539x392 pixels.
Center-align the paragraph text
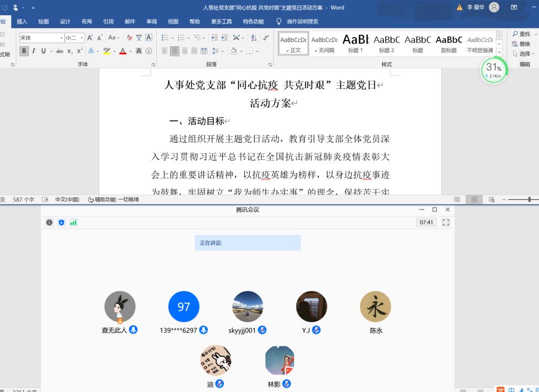[x=175, y=51]
